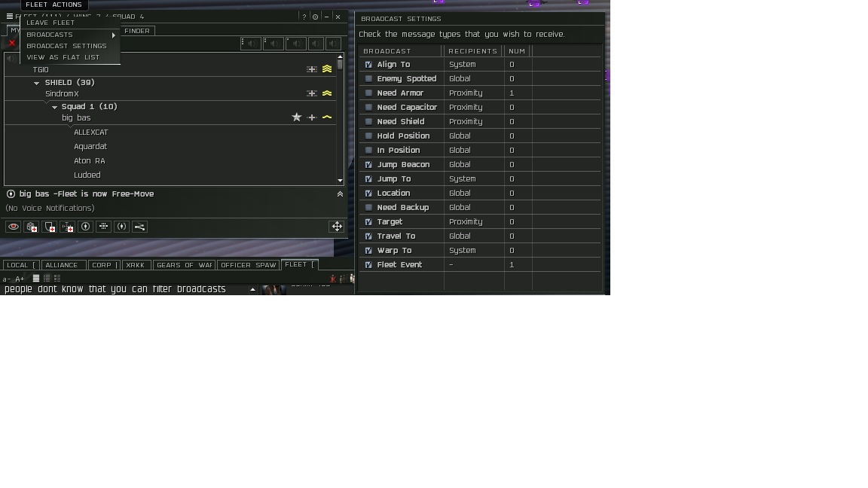
Task: Check the Hold Position checkbox
Action: (x=368, y=136)
